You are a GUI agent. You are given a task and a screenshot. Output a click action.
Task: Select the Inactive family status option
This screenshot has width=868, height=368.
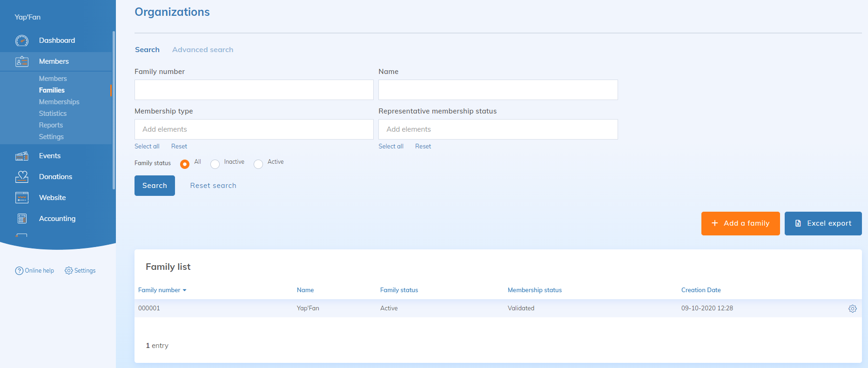tap(215, 164)
